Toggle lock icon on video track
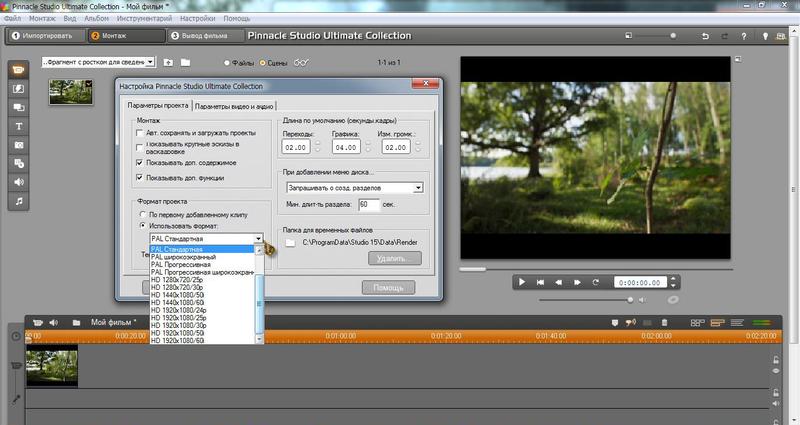The width and height of the screenshot is (800, 425). 776,360
